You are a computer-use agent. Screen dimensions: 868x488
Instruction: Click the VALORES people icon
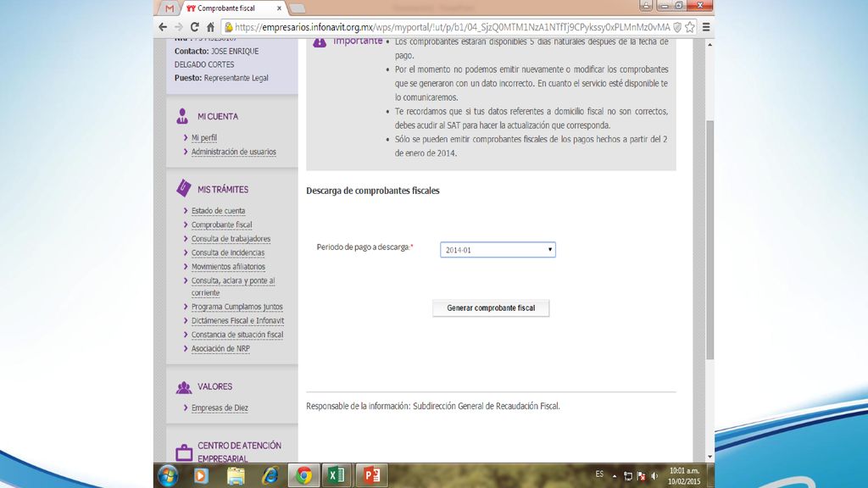[184, 386]
